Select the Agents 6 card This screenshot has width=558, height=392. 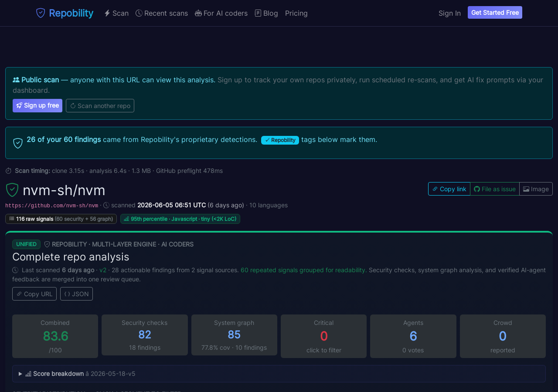[x=413, y=336]
